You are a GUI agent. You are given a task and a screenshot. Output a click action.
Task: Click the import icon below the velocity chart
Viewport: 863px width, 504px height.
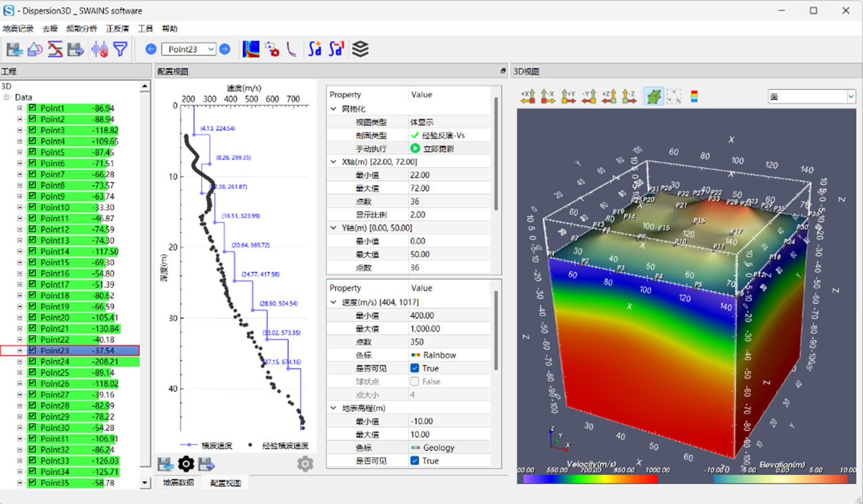[x=166, y=464]
